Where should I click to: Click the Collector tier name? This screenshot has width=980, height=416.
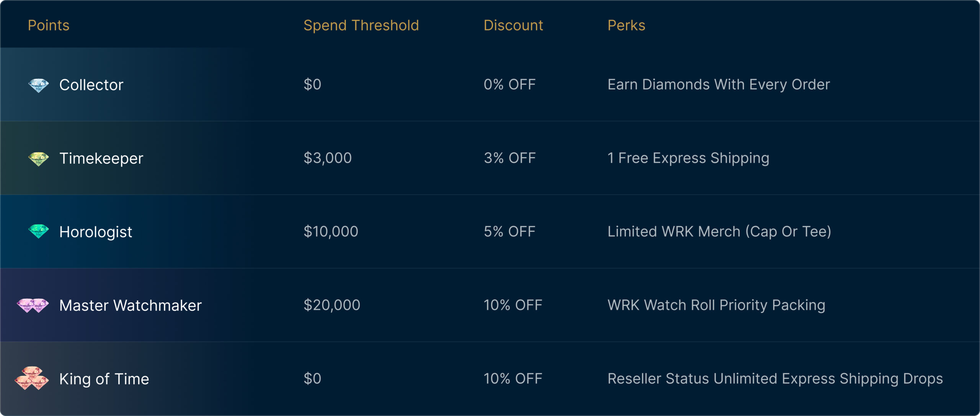pyautogui.click(x=91, y=85)
